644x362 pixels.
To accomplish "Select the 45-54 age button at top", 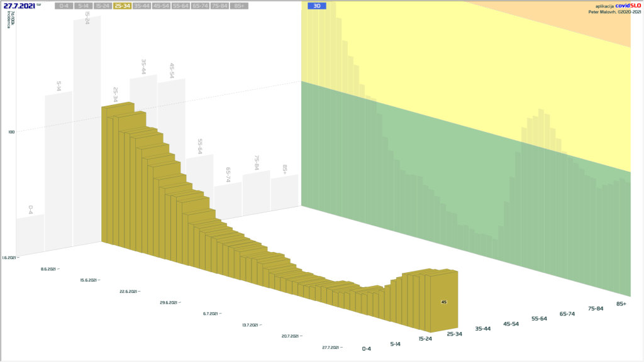I will click(x=162, y=6).
